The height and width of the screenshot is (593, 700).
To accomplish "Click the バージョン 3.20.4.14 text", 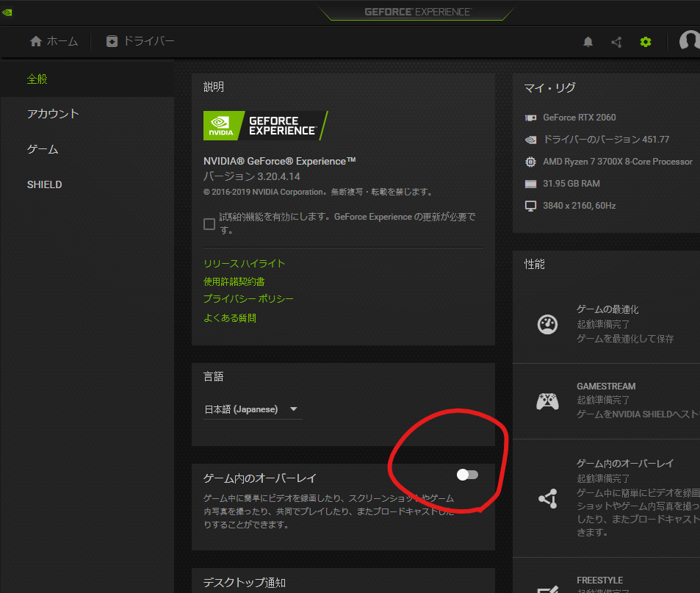I will tap(252, 176).
